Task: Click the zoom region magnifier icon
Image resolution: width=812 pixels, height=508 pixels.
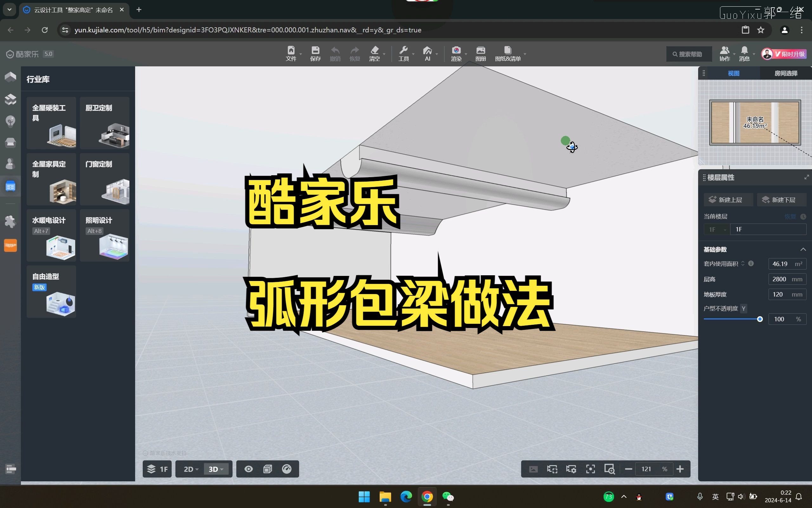Action: 609,469
